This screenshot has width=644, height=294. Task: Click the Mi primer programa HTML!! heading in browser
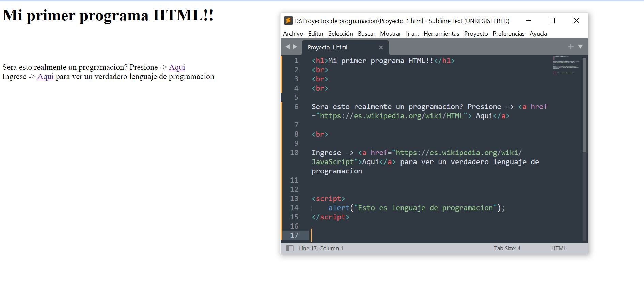pos(108,15)
